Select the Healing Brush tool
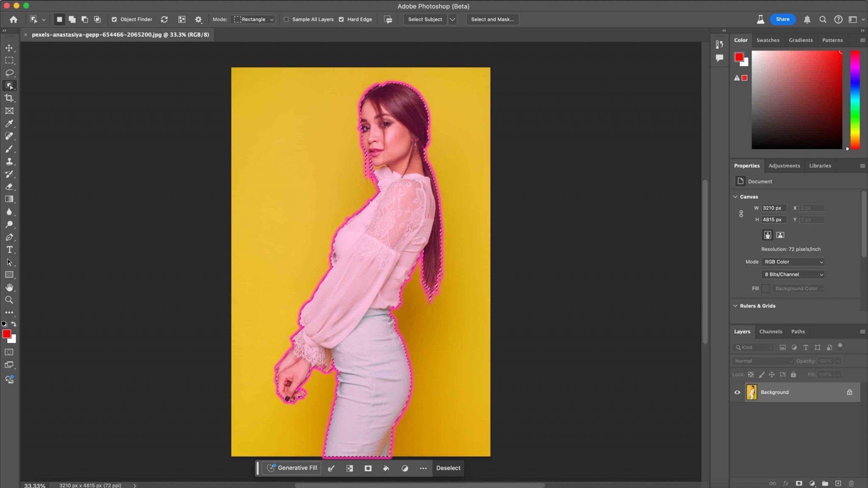The height and width of the screenshot is (488, 868). tap(9, 136)
